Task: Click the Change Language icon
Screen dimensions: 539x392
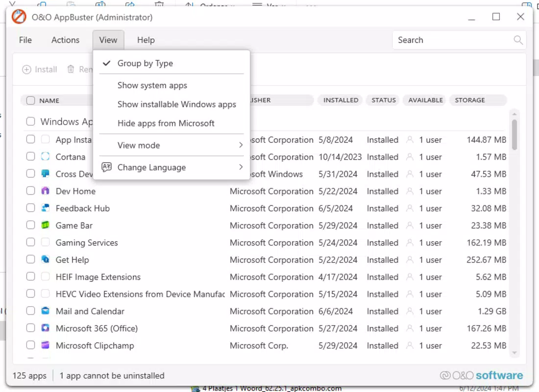Action: coord(106,167)
